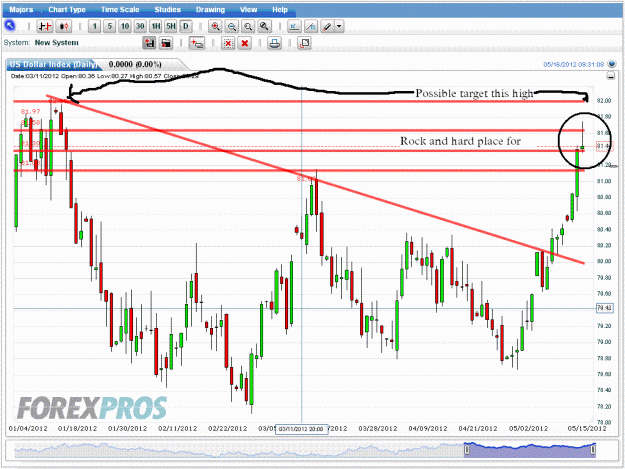Click the add new chart window icon
Screen dimensions: 625x469
coord(197,43)
